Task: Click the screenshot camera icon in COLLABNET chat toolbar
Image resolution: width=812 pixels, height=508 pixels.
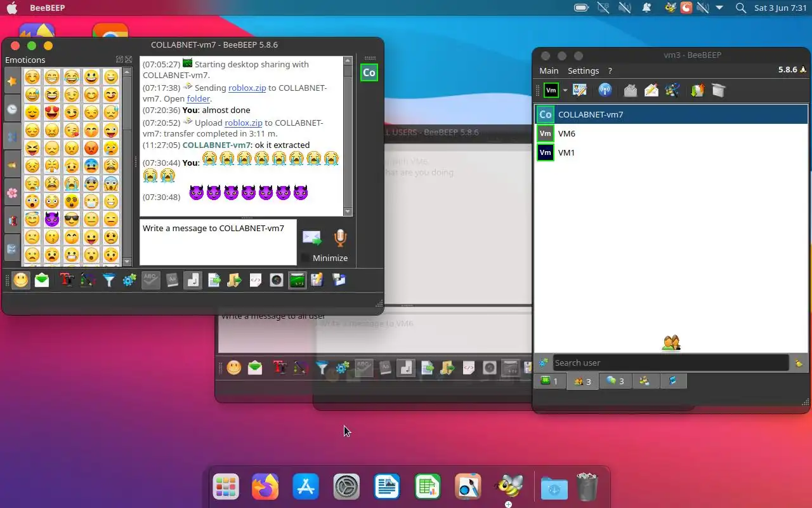Action: 277,280
